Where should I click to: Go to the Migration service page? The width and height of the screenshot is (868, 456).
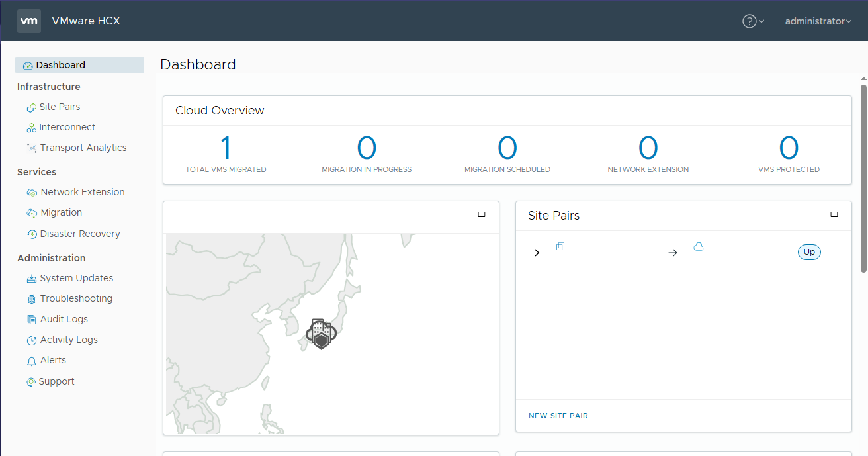tap(62, 212)
